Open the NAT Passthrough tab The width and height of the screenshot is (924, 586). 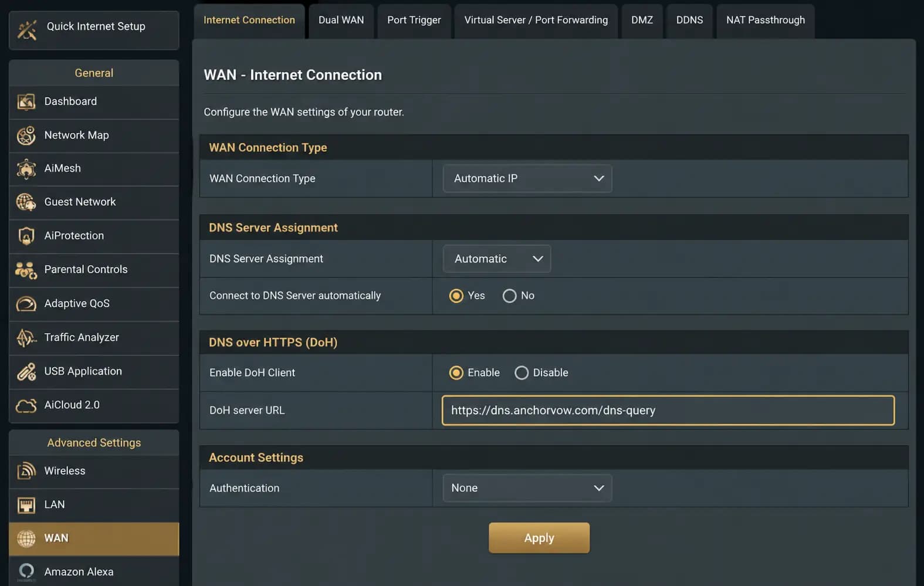[x=766, y=21]
